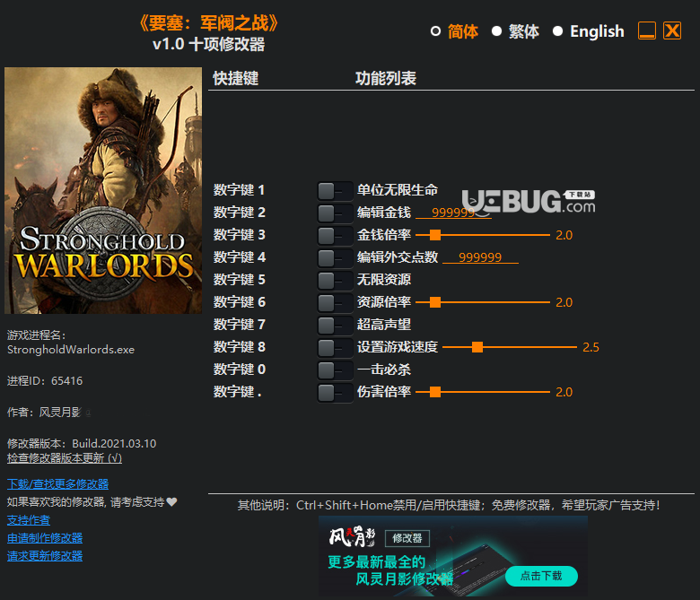700x600 pixels.
Task: Select 繁体 language radio button
Action: (496, 31)
